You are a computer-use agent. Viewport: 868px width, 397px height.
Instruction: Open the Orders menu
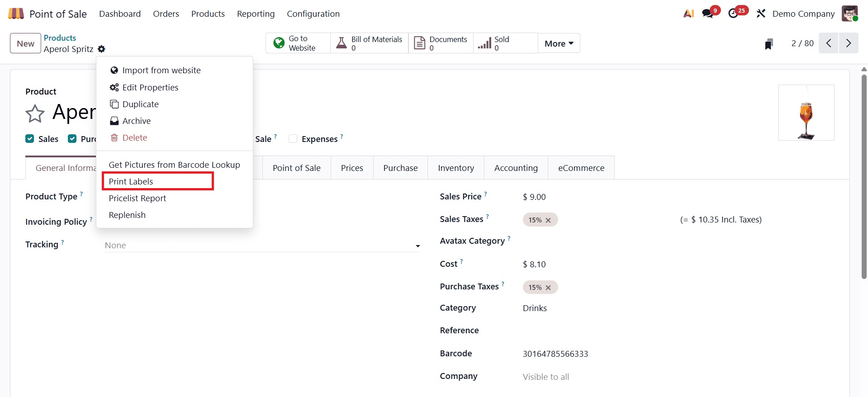coord(166,14)
